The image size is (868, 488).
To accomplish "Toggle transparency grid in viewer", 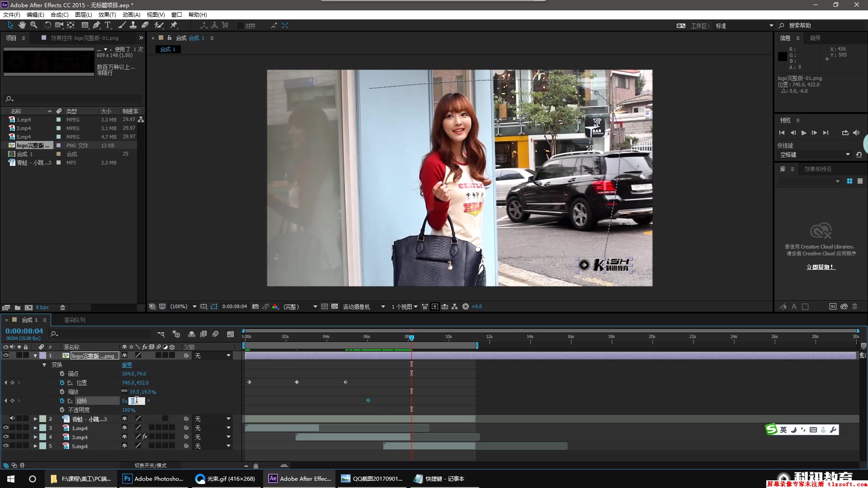I will (335, 306).
